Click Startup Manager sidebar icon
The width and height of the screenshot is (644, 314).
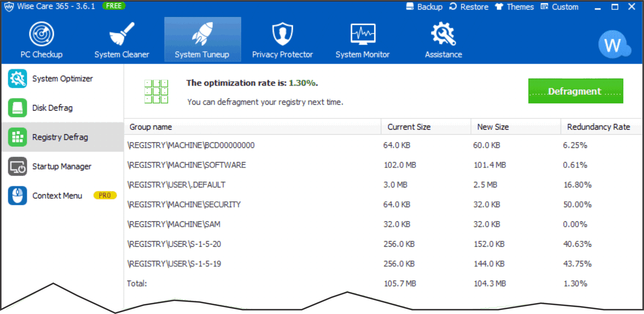(17, 166)
